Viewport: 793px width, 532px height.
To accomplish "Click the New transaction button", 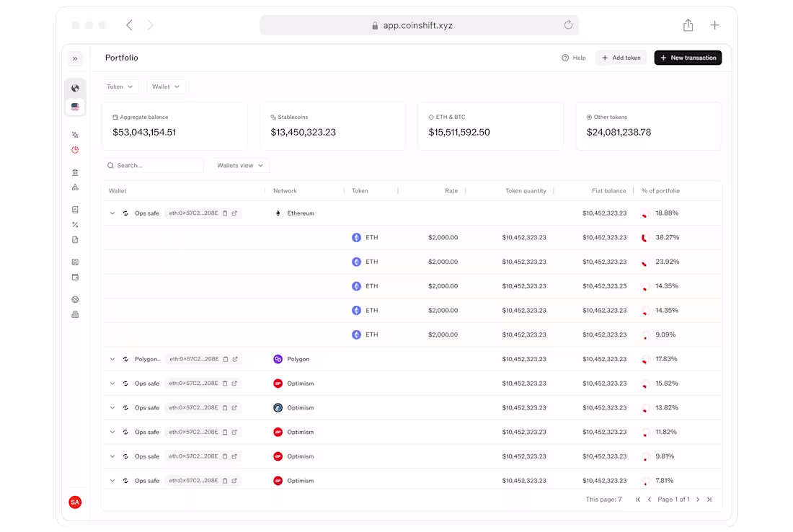I will [x=688, y=58].
